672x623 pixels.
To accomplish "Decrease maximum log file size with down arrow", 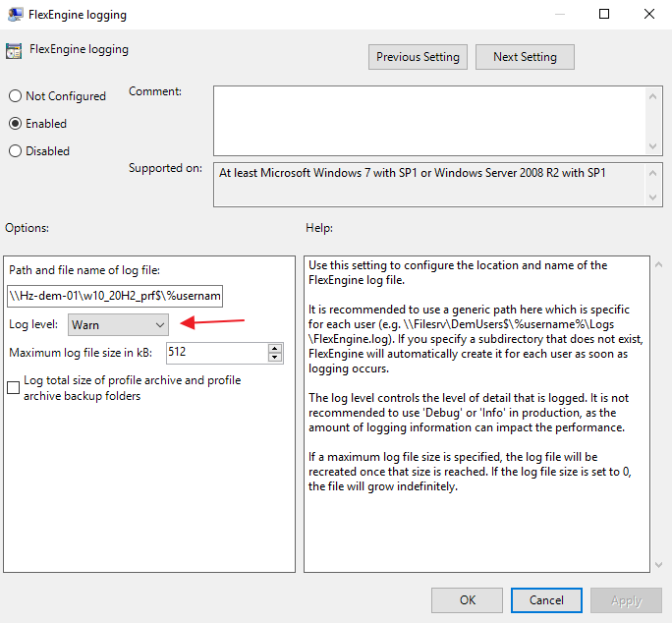I will pyautogui.click(x=275, y=358).
